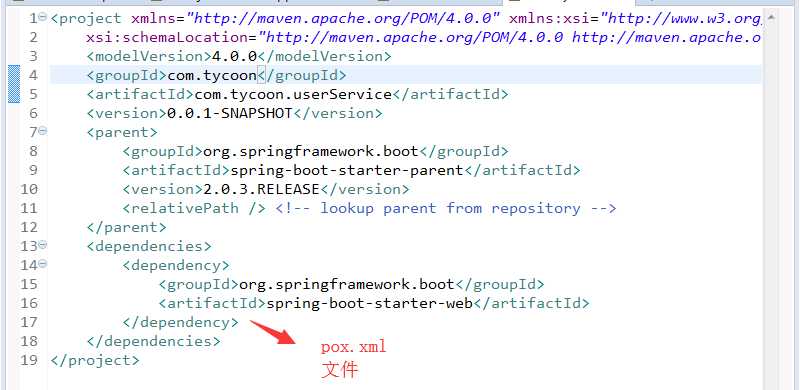The width and height of the screenshot is (800, 390).
Task: Click the spring-boot-starter-web artifactId value
Action: (369, 304)
